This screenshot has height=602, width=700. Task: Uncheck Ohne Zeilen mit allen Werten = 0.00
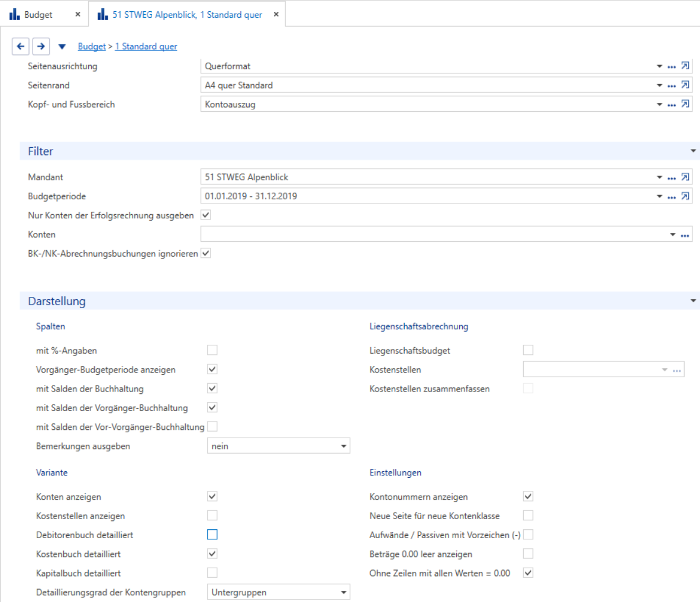click(528, 573)
